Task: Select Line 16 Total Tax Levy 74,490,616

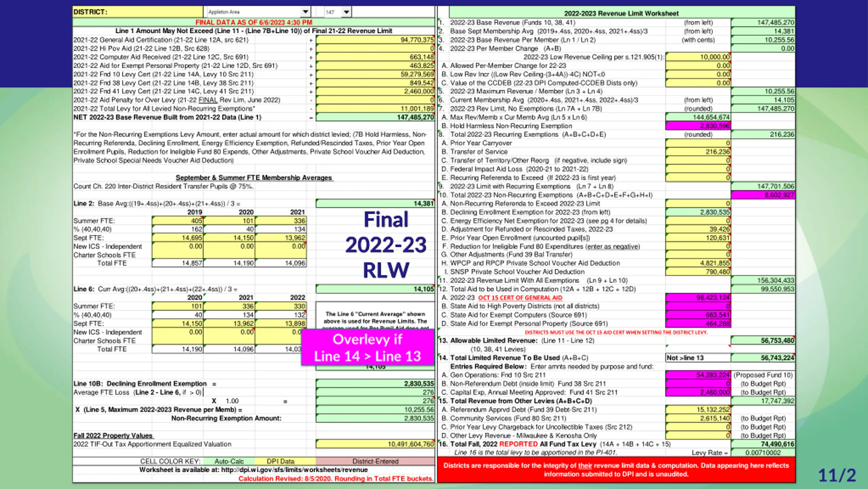Action: click(763, 444)
